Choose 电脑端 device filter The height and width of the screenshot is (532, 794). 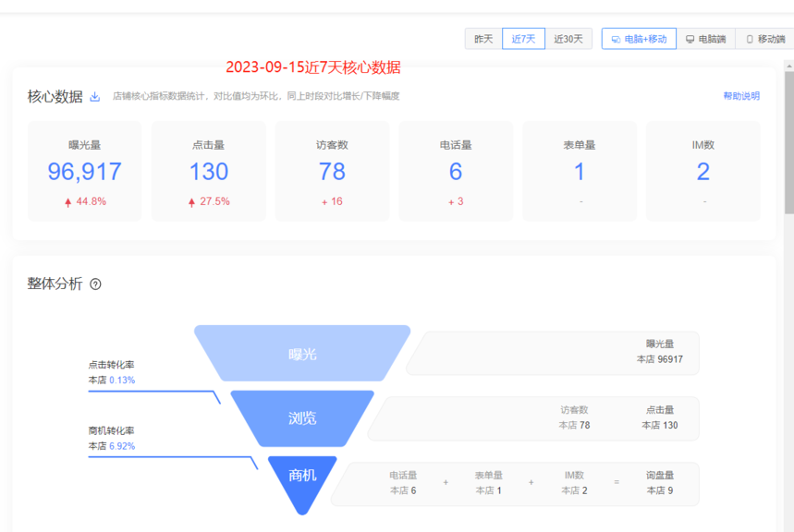click(705, 39)
